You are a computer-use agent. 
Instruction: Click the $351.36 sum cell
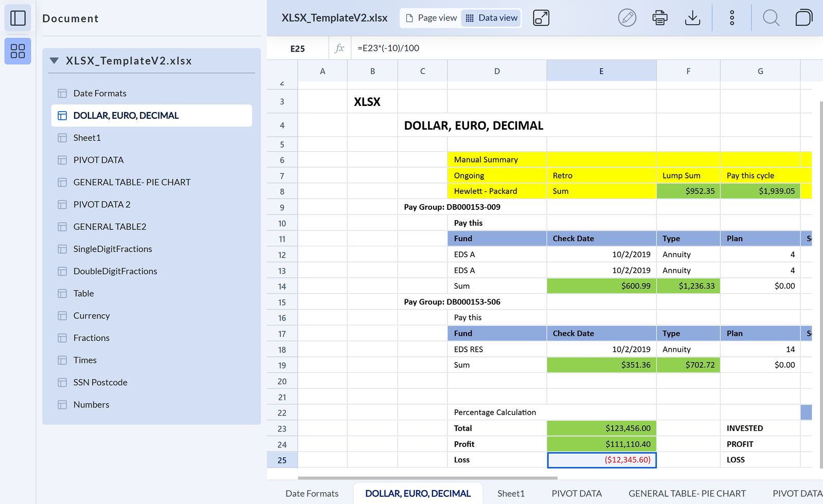pyautogui.click(x=601, y=365)
